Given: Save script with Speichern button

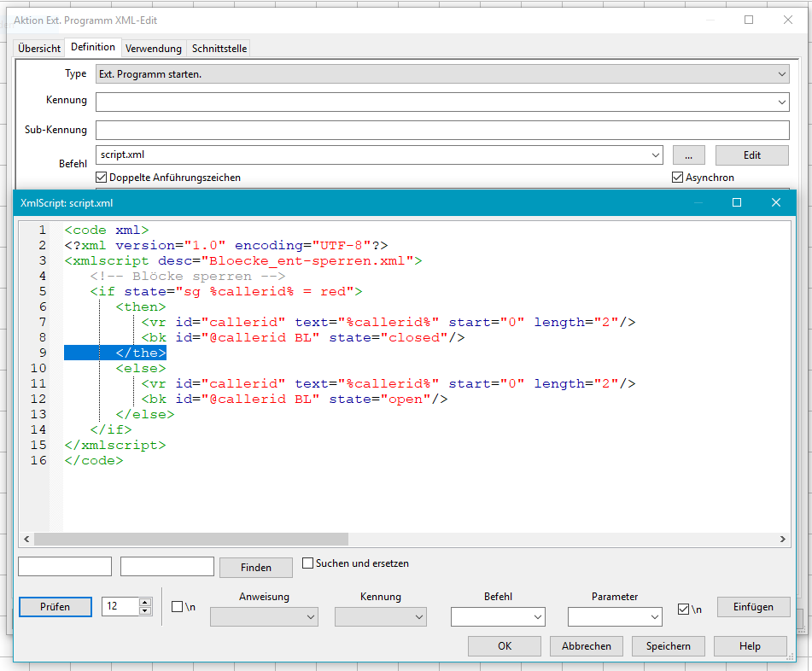Looking at the screenshot, I should [669, 646].
